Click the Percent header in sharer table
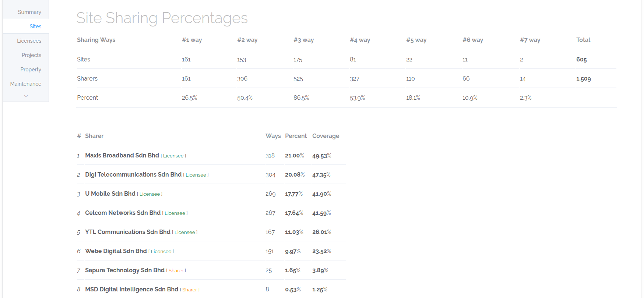Screen dimensions: 644x298 pos(296,136)
